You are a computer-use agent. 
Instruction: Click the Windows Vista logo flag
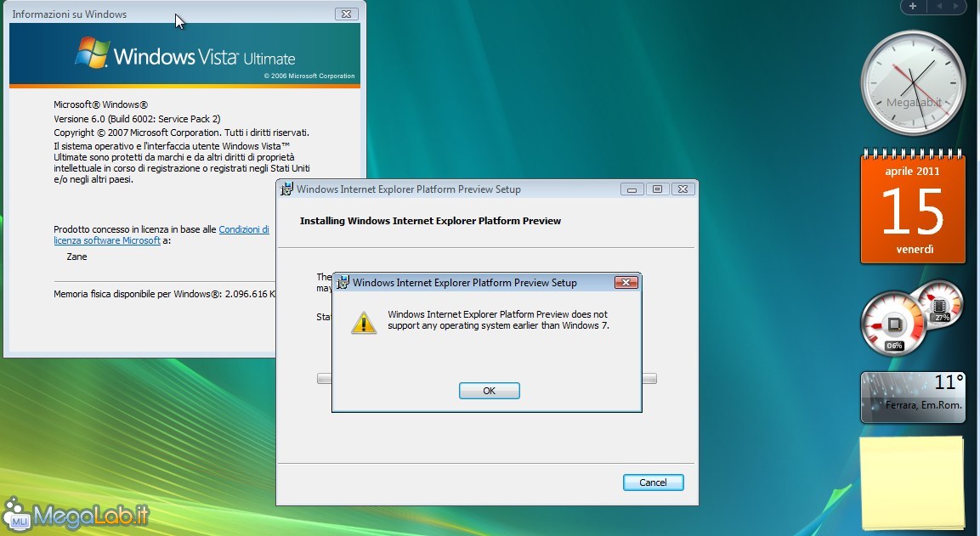[93, 53]
